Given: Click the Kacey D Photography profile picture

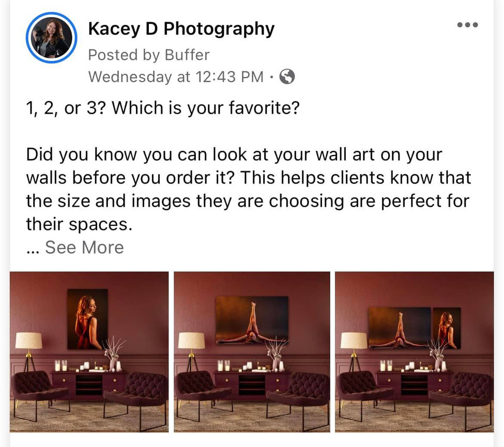Looking at the screenshot, I should click(x=51, y=38).
